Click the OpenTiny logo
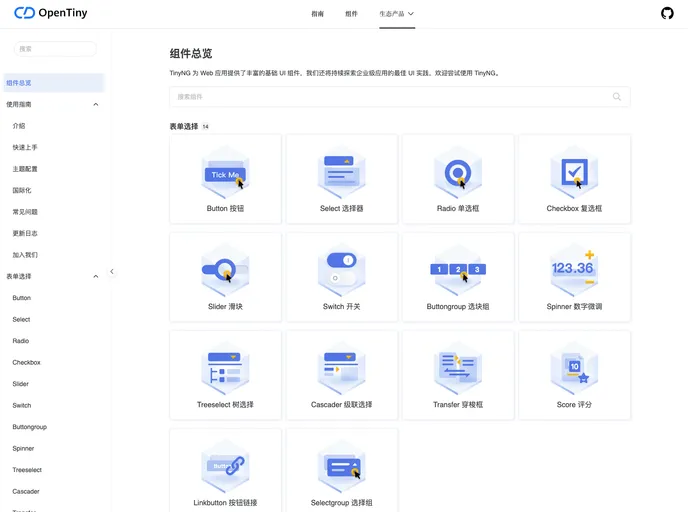Image resolution: width=688 pixels, height=512 pixels. point(51,14)
